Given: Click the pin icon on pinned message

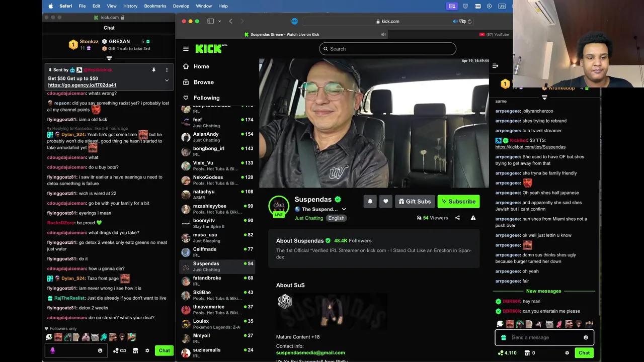Looking at the screenshot, I should [154, 70].
